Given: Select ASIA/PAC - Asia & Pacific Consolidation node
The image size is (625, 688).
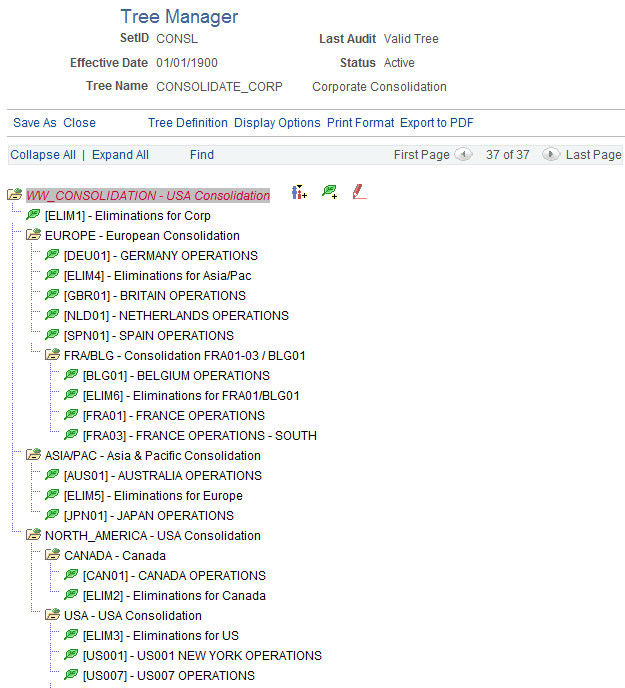Looking at the screenshot, I should [153, 456].
